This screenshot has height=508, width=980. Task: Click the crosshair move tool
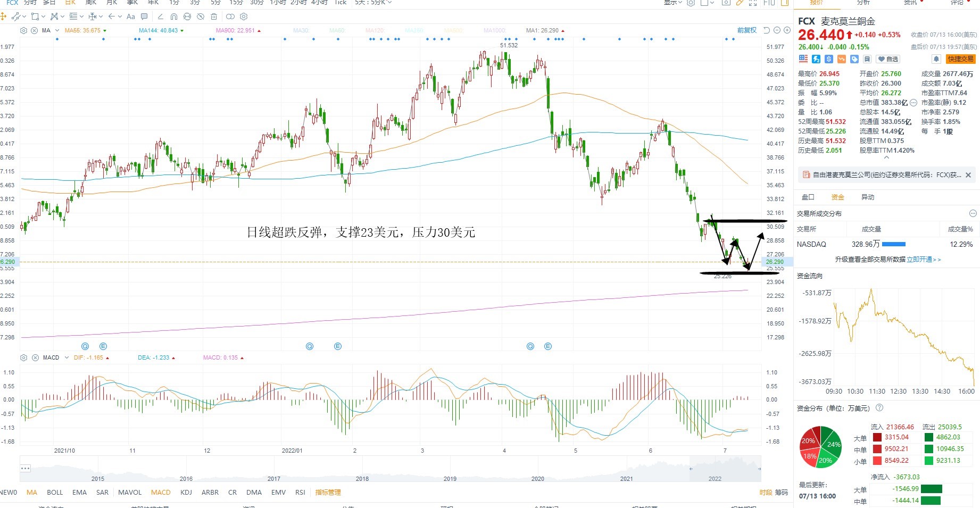(x=3, y=16)
